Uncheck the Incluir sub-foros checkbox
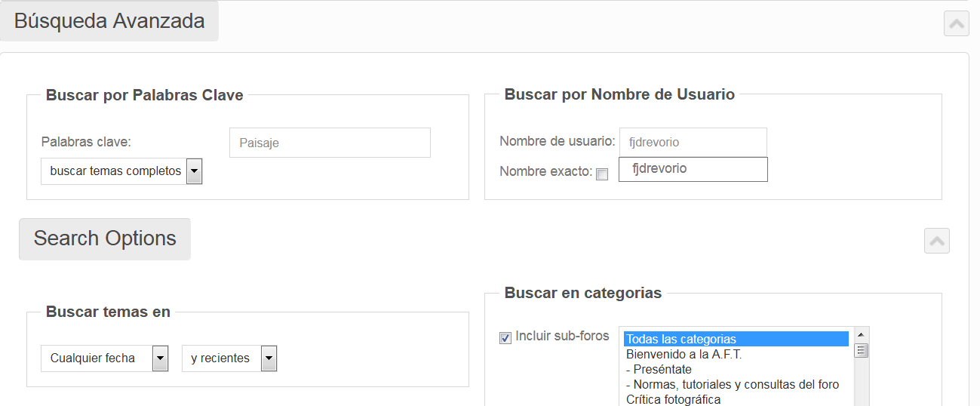This screenshot has width=980, height=406. click(505, 338)
